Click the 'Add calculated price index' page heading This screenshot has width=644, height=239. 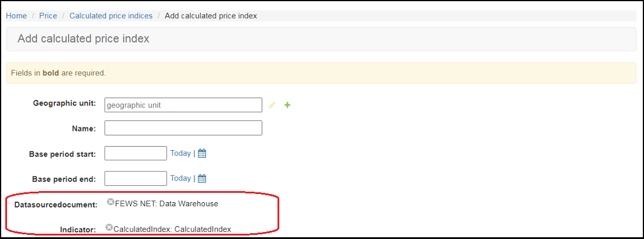(x=83, y=39)
